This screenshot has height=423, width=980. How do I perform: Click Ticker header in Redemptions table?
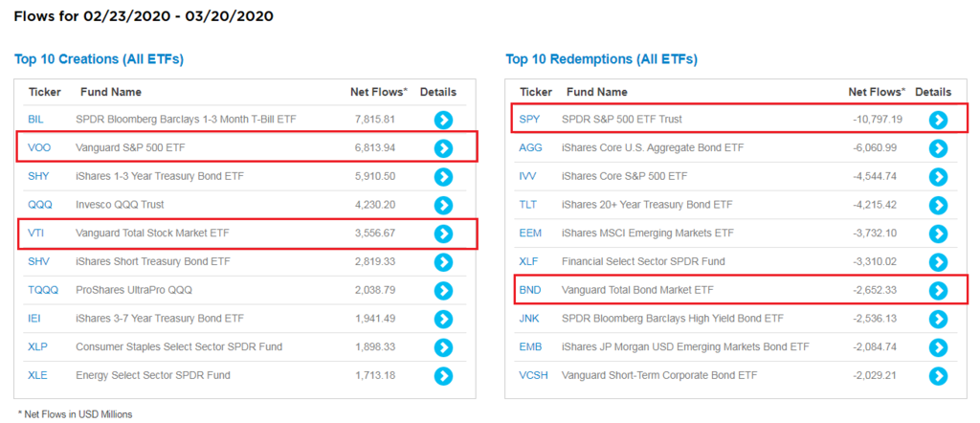coord(535,92)
